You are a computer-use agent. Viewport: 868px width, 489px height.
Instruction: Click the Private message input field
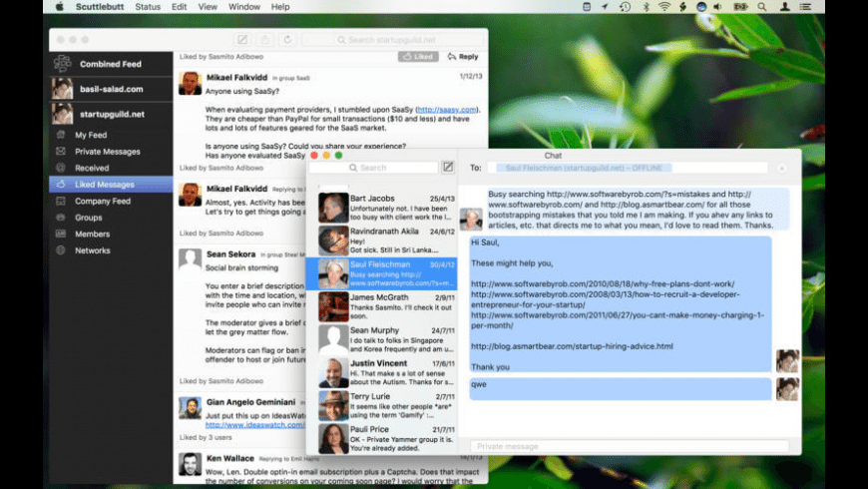630,446
